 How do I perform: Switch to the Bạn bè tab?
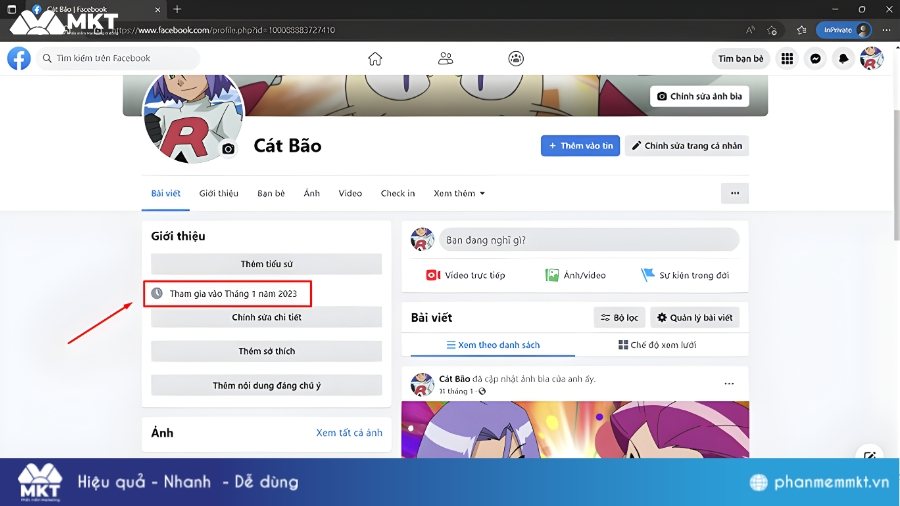271,193
